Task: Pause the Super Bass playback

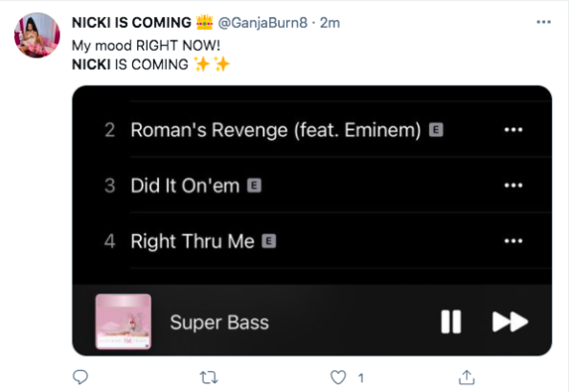Action: pyautogui.click(x=451, y=321)
